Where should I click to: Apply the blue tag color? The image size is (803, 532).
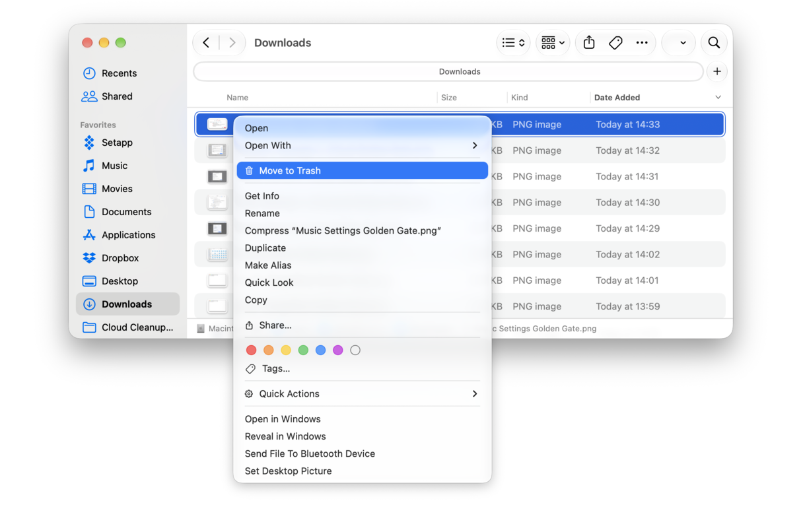320,350
